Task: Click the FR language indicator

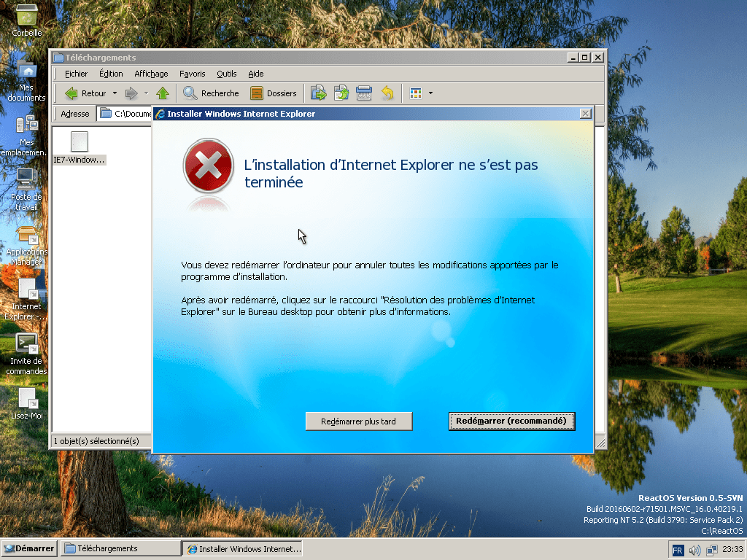Action: coord(677,551)
